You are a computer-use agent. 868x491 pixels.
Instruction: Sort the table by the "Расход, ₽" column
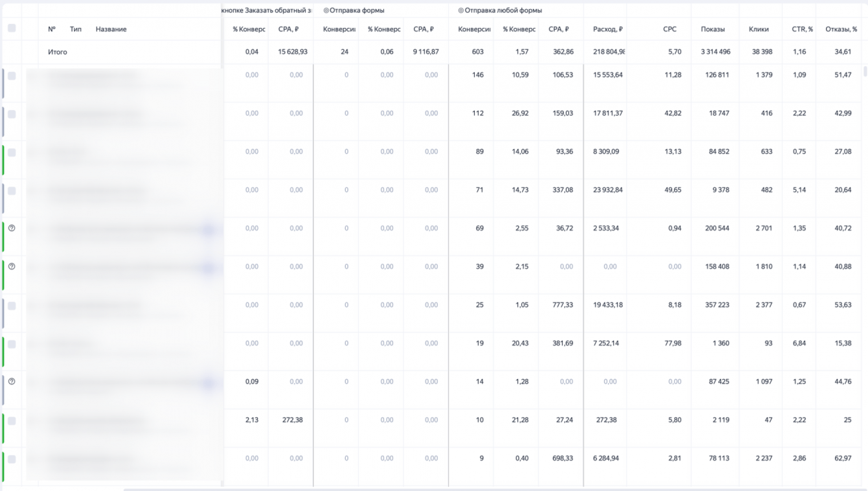tap(608, 29)
